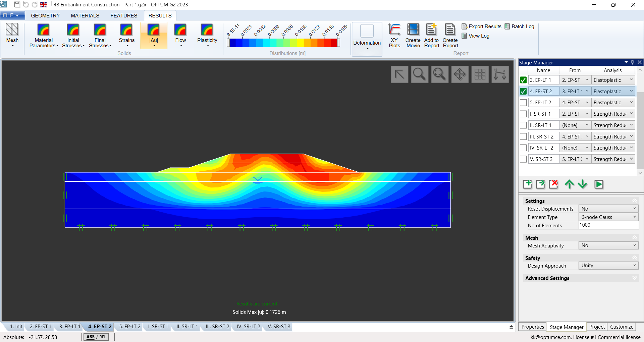Delete the selected stage
This screenshot has width=644, height=342.
[x=553, y=184]
